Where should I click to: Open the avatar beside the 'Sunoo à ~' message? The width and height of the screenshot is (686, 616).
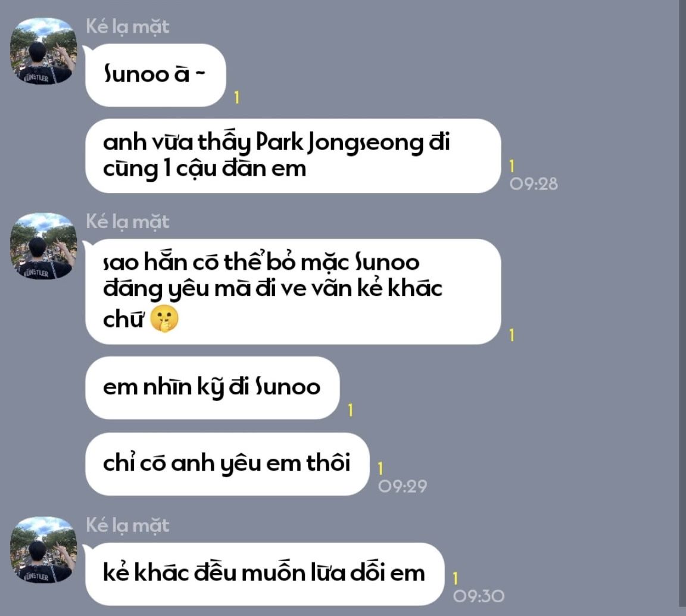(43, 51)
